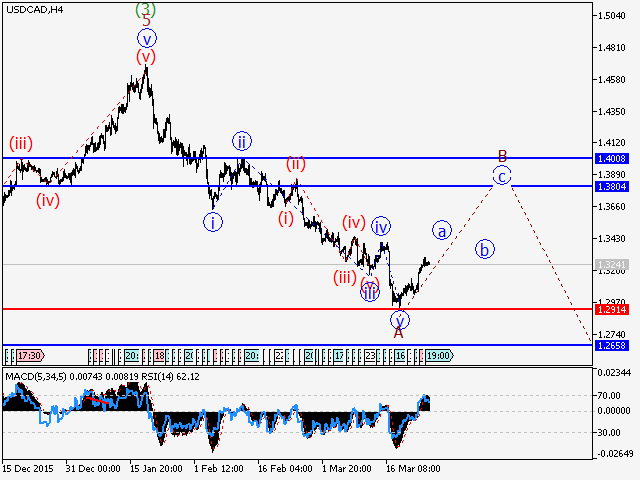
Task: Click the 1 Feb 12:00 date label
Action: click(219, 469)
